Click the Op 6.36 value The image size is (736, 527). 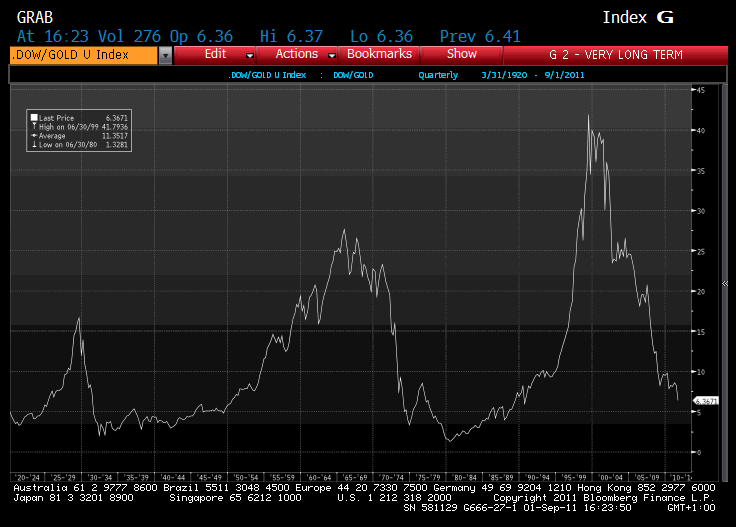pos(201,37)
